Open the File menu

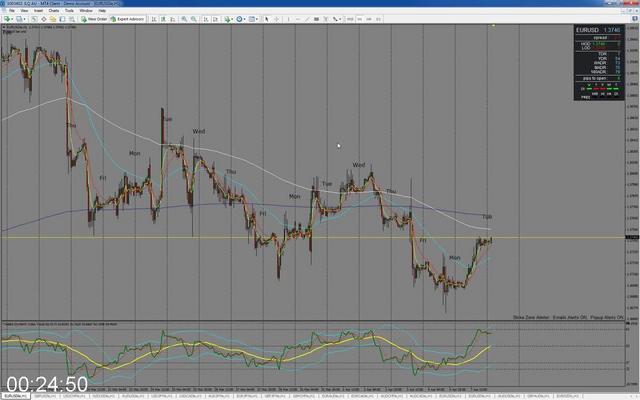[12, 10]
